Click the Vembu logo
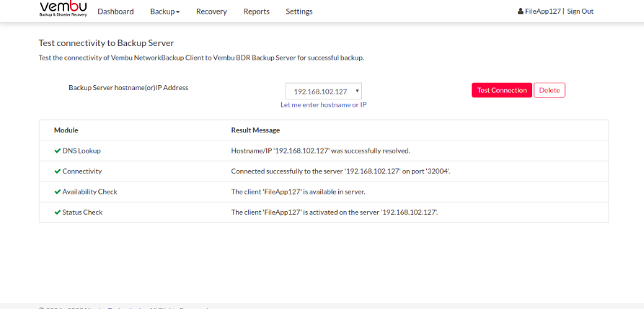This screenshot has height=309, width=644. 63,9
